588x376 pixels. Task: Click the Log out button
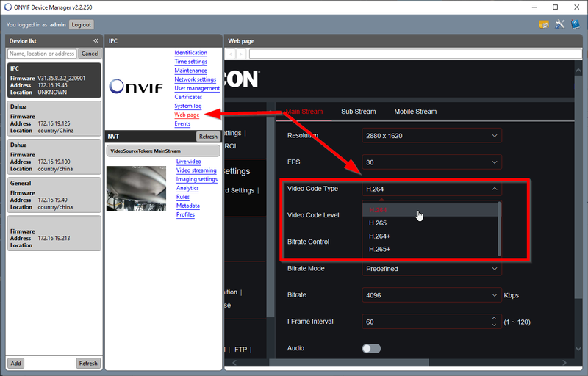point(82,25)
